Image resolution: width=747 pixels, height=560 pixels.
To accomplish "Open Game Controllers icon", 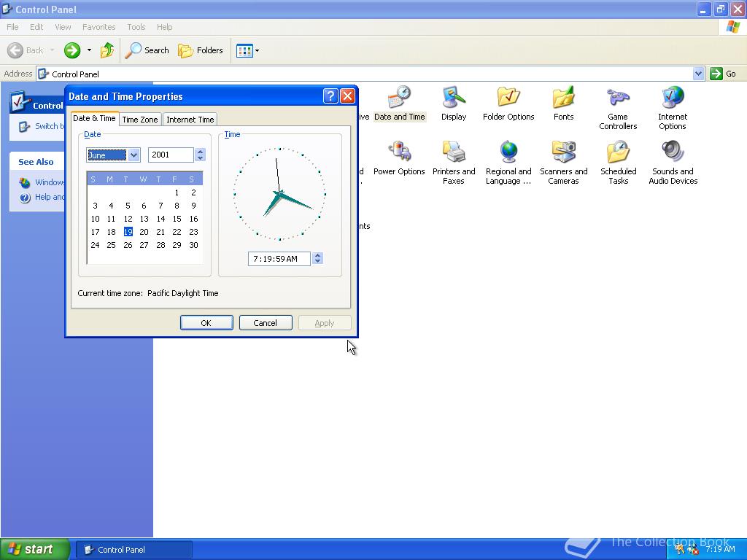I will [618, 108].
